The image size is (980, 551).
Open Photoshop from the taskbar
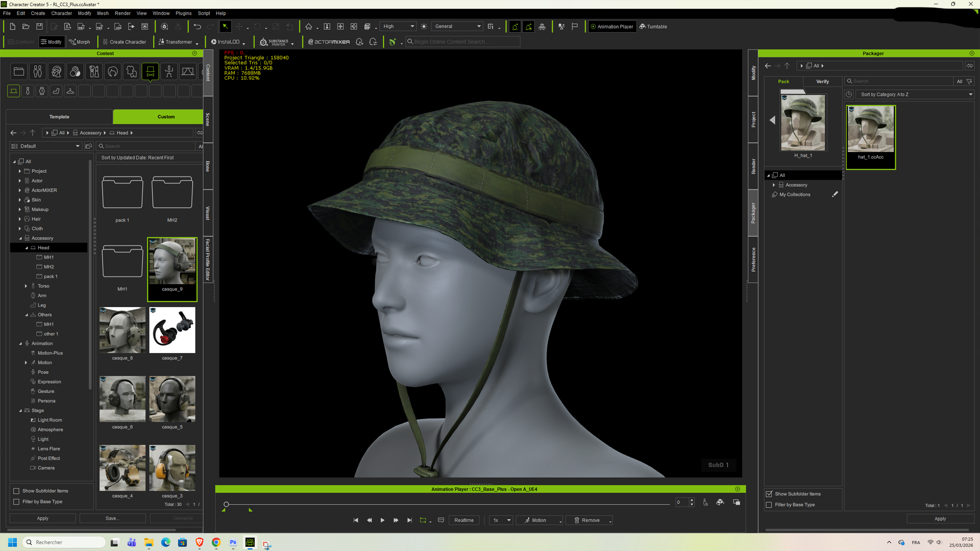(233, 542)
